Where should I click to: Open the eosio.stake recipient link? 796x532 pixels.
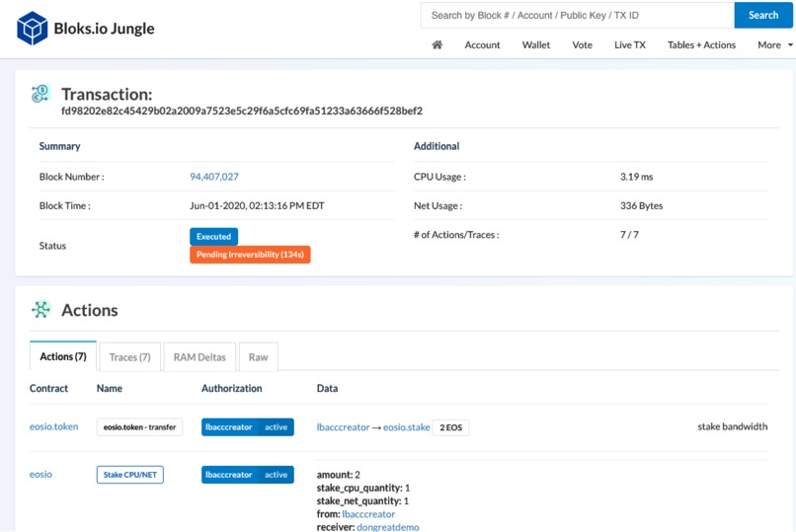click(407, 427)
